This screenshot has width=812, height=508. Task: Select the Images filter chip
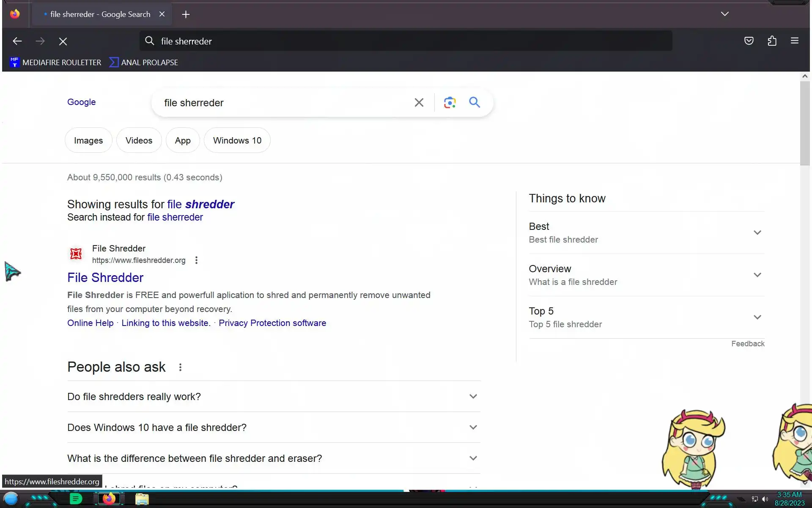point(88,141)
